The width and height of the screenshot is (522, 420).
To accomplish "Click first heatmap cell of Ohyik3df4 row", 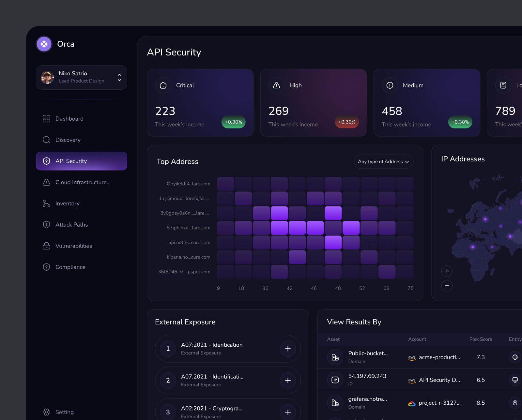I will [225, 184].
